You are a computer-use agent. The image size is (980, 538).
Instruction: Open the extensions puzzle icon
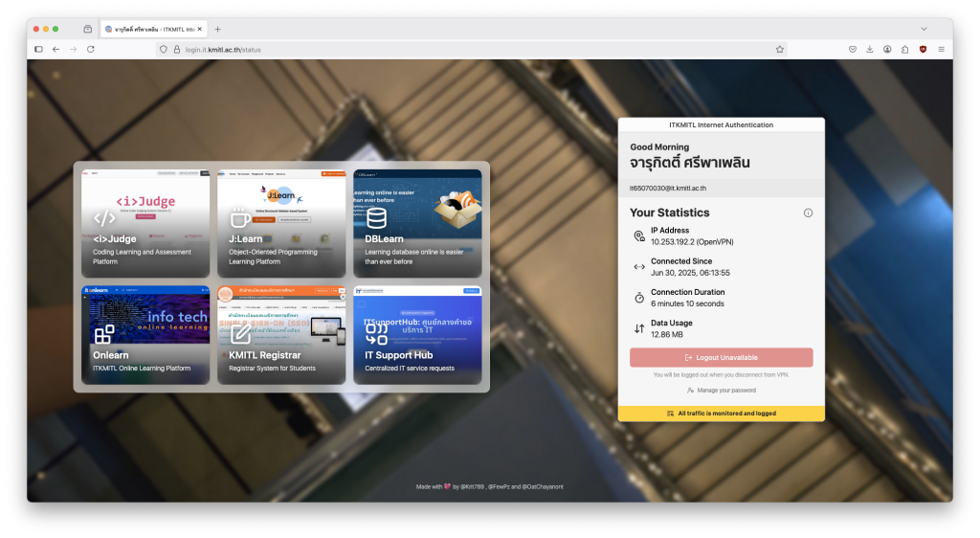(x=905, y=50)
